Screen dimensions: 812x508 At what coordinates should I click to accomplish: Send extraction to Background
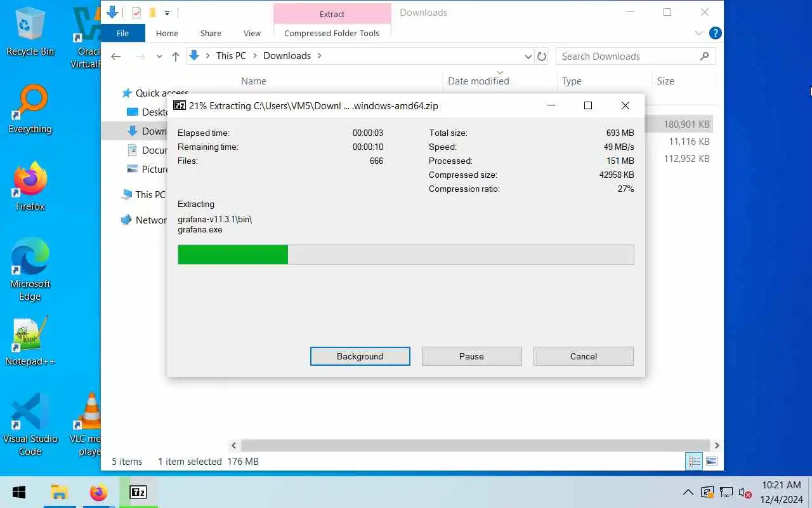[x=360, y=356]
